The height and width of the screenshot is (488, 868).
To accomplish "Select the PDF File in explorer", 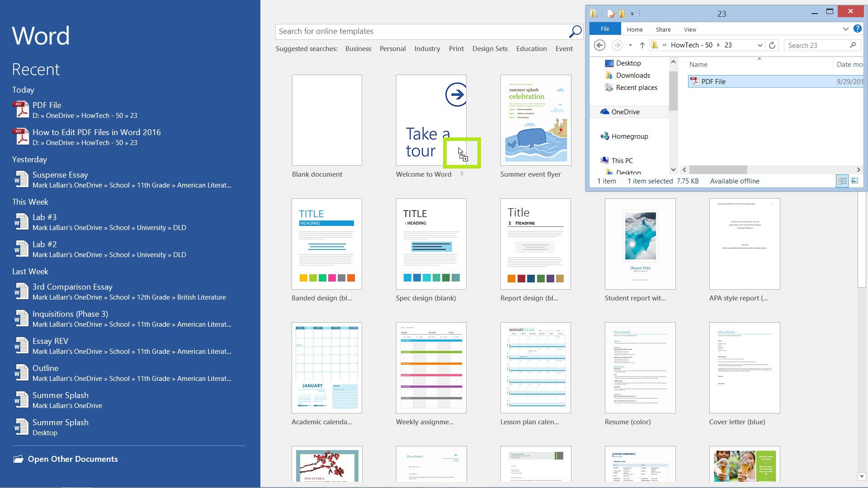I will point(713,81).
